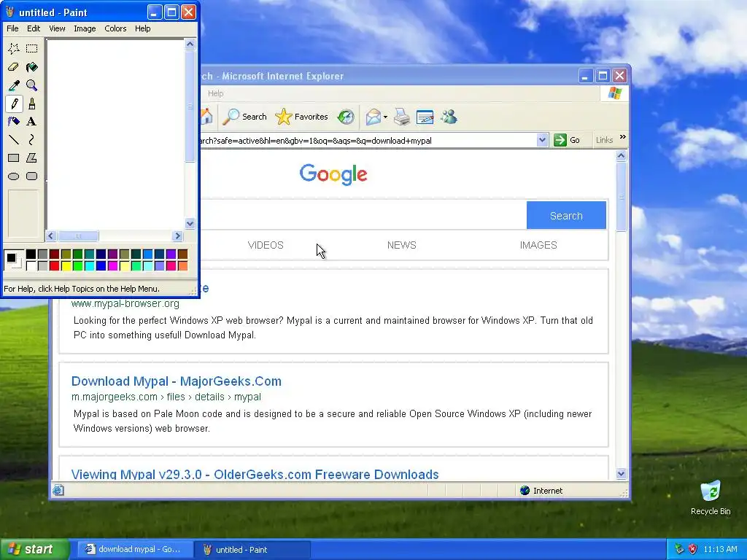Click the Paint horizontal scroll right arrow
747x560 pixels.
(178, 236)
